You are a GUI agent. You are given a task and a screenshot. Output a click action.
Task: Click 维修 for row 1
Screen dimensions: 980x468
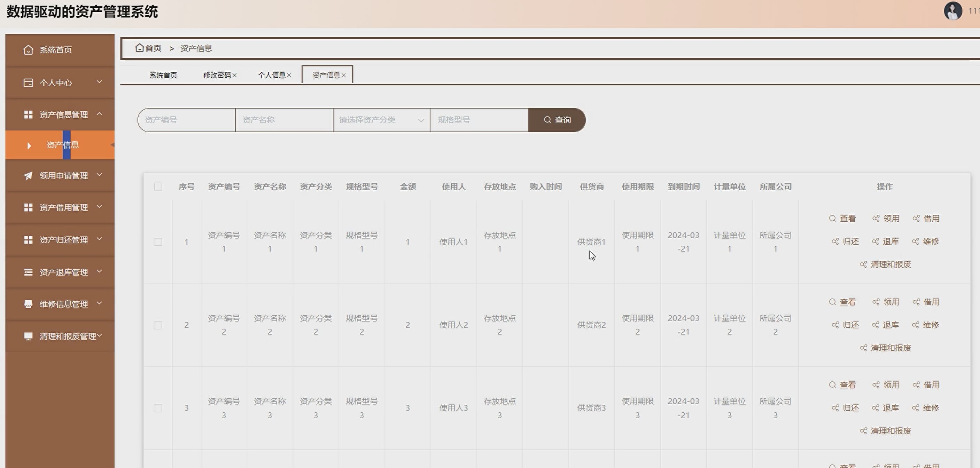pyautogui.click(x=926, y=241)
